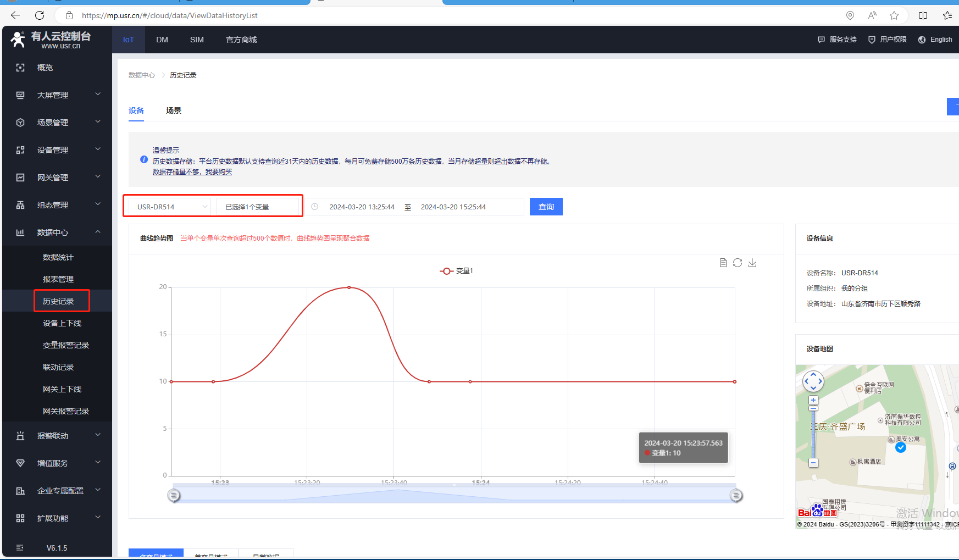Click the map pan direction control
Image resolution: width=959 pixels, height=560 pixels.
(x=813, y=381)
